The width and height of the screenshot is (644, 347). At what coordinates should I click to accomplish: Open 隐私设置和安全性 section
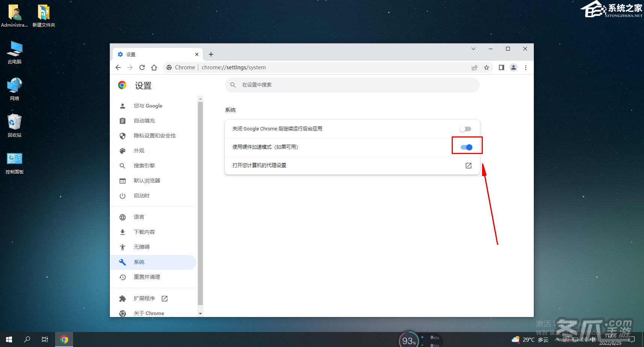click(153, 136)
